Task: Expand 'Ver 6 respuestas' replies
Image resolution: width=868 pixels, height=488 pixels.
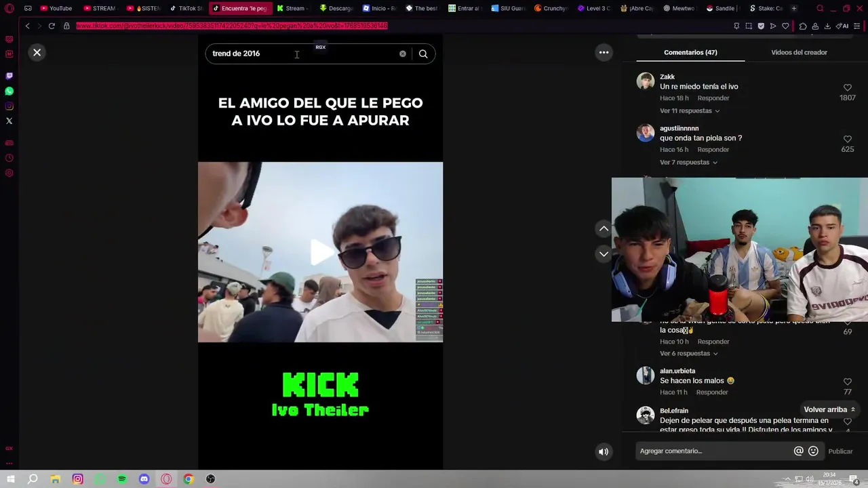Action: click(x=689, y=353)
